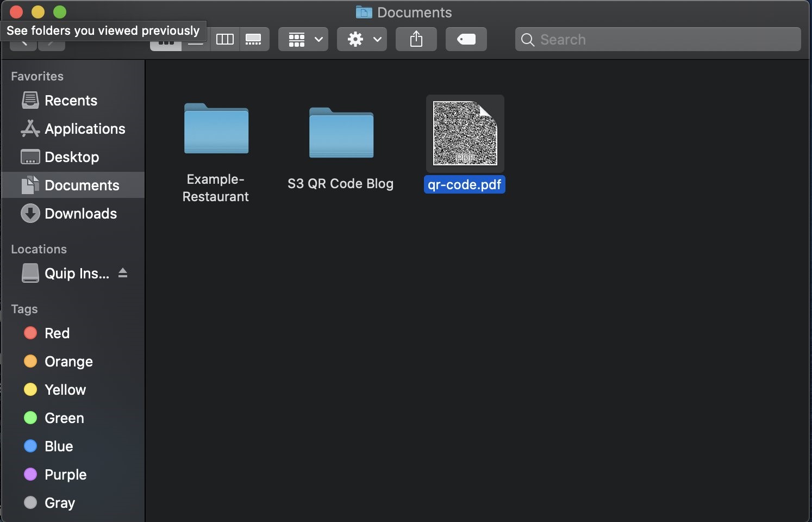Image resolution: width=812 pixels, height=522 pixels.
Task: Go to Desktop in the sidebar
Action: (73, 157)
